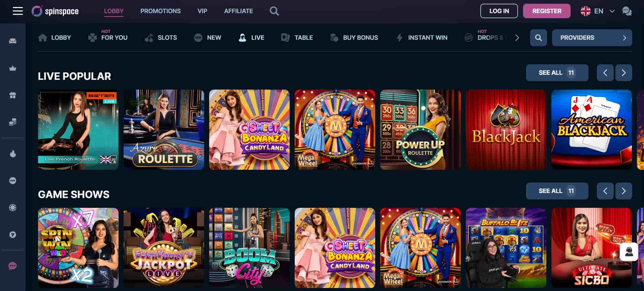
Task: Select the FOR YOU category
Action: click(x=108, y=38)
